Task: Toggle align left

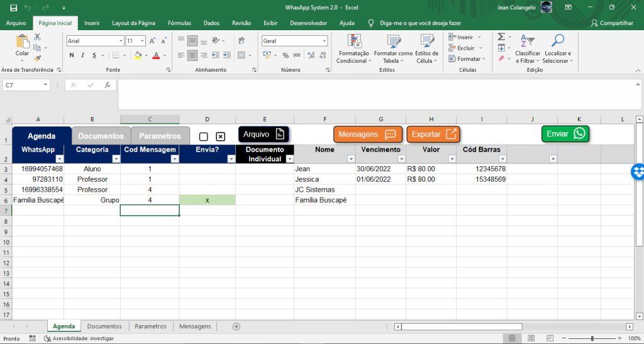Action: click(180, 55)
